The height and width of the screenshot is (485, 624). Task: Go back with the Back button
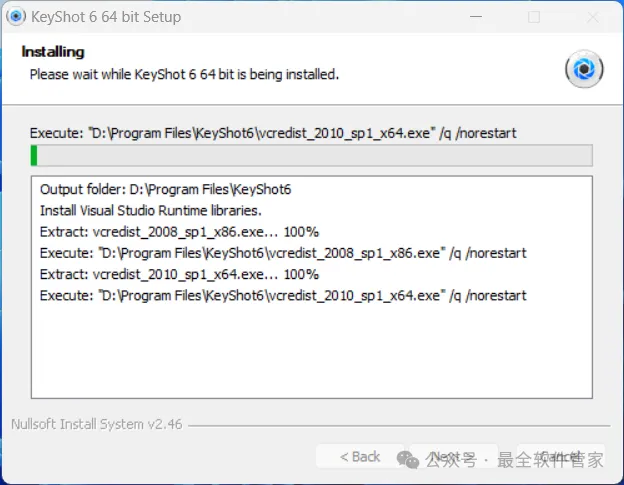coord(360,456)
